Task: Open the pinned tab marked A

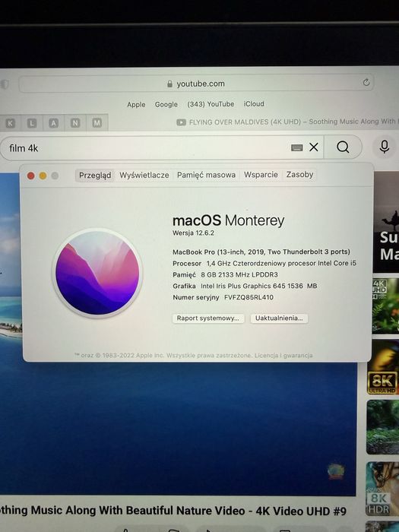Action: pyautogui.click(x=54, y=123)
